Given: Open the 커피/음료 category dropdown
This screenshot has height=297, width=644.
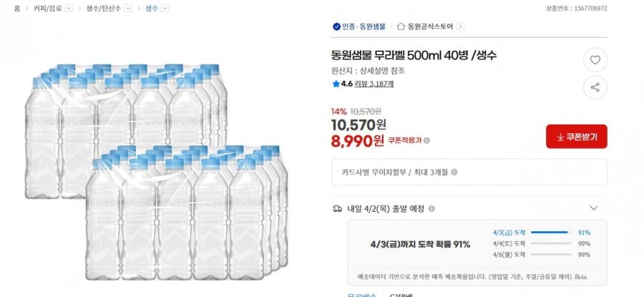Looking at the screenshot, I should pos(69,9).
